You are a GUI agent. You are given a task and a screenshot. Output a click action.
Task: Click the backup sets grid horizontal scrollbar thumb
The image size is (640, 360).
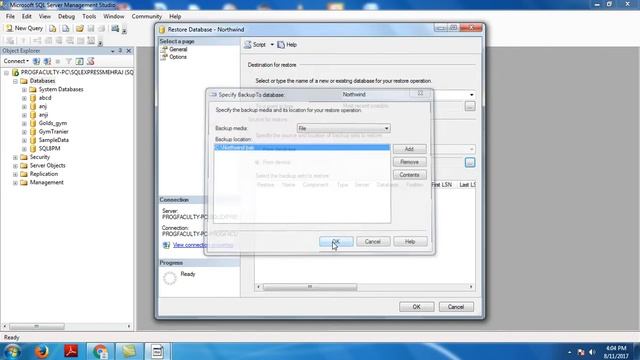(x=310, y=287)
